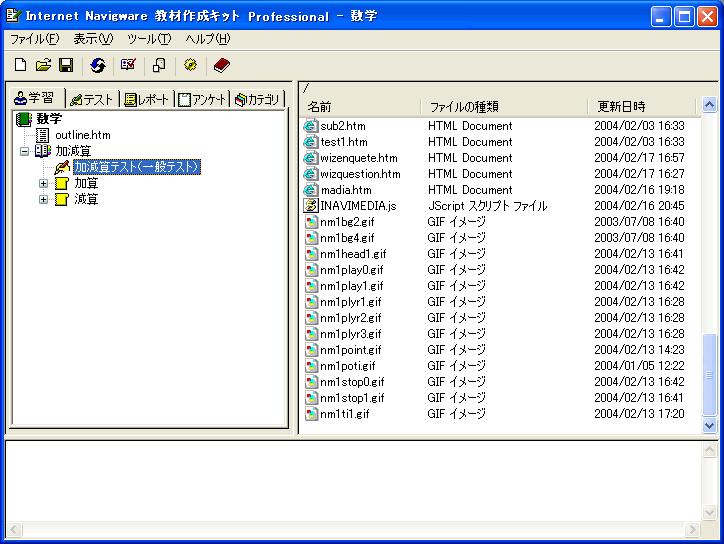Click the copy pages toolbar icon
The height and width of the screenshot is (544, 724).
[x=159, y=65]
